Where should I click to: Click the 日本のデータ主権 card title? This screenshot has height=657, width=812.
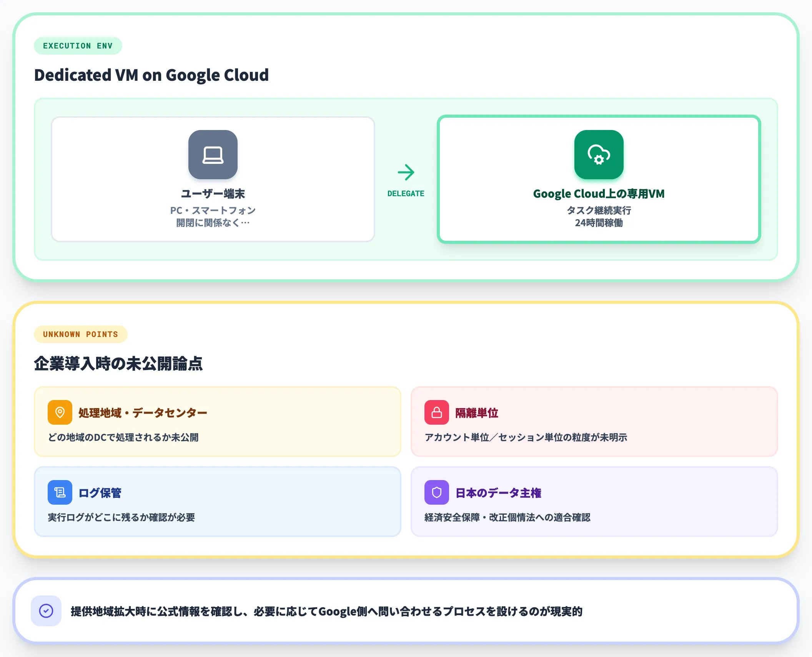498,493
